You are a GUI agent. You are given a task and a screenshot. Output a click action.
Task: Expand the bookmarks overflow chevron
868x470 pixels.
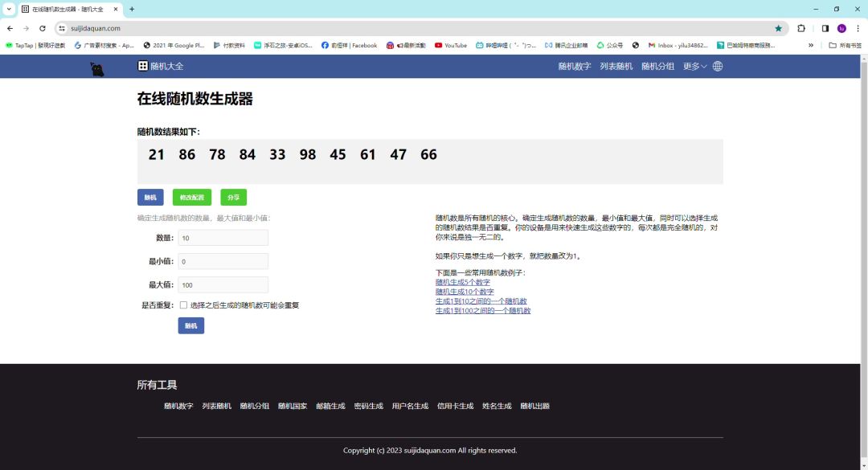click(811, 46)
